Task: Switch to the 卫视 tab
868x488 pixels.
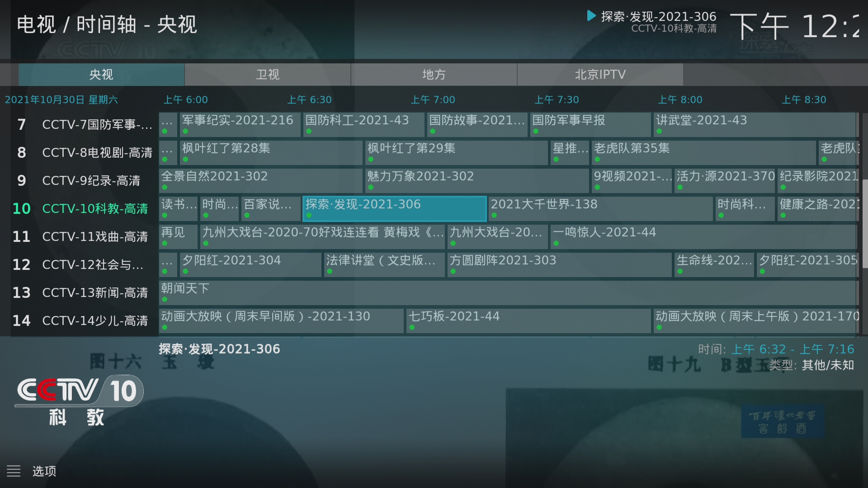Action: tap(267, 75)
